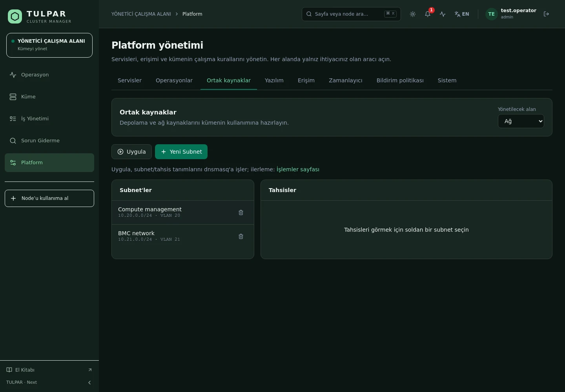Open the El Kitabı handbook link
The width and height of the screenshot is (565, 392).
click(x=49, y=370)
